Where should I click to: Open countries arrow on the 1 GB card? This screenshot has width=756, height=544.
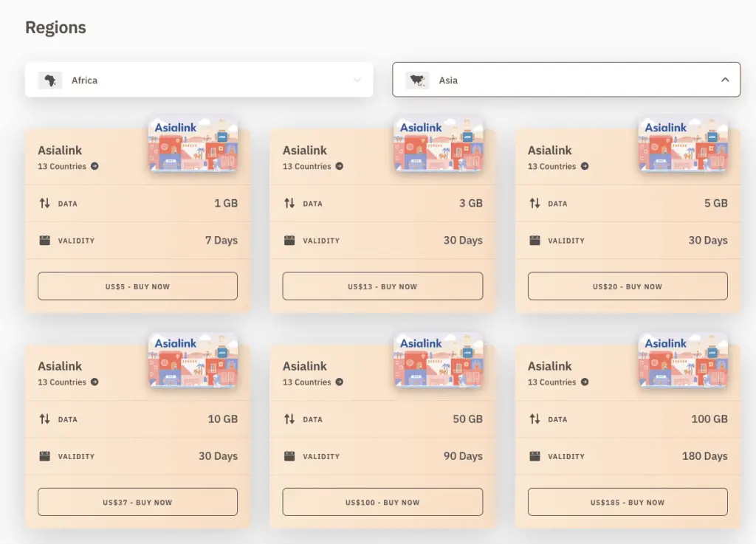point(94,166)
